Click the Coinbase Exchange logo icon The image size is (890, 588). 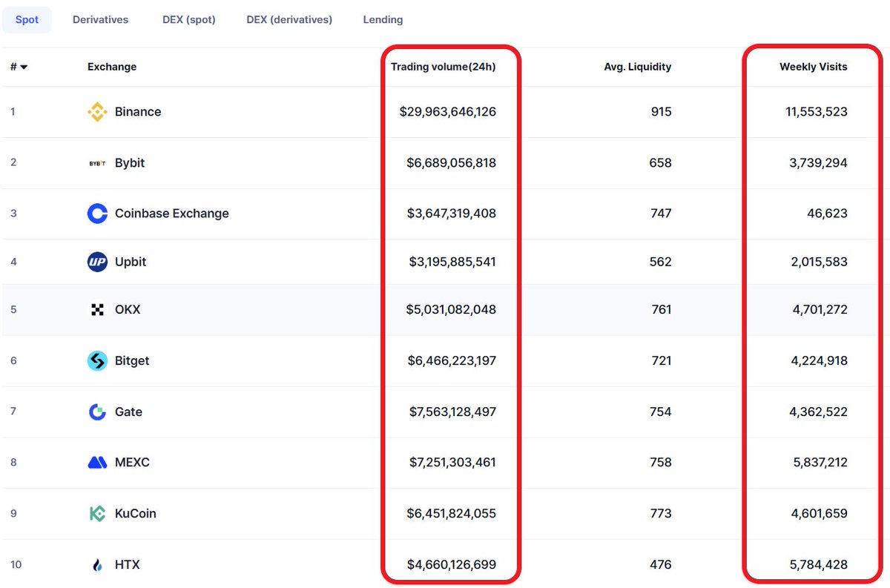[x=97, y=214]
